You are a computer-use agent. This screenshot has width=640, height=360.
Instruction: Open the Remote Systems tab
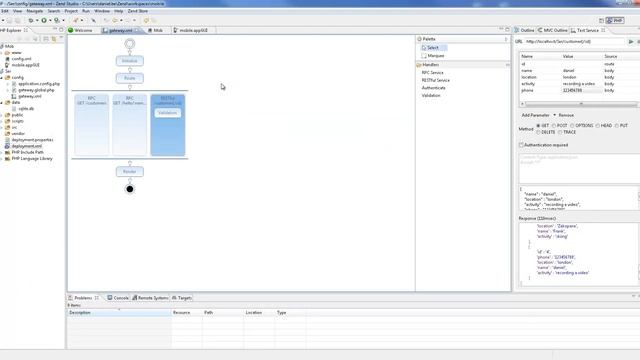150,298
